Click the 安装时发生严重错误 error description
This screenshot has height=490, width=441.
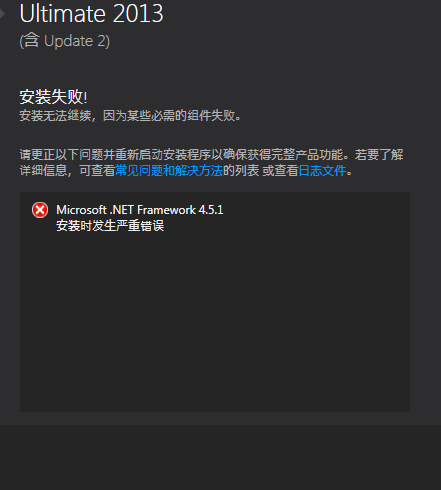[110, 226]
